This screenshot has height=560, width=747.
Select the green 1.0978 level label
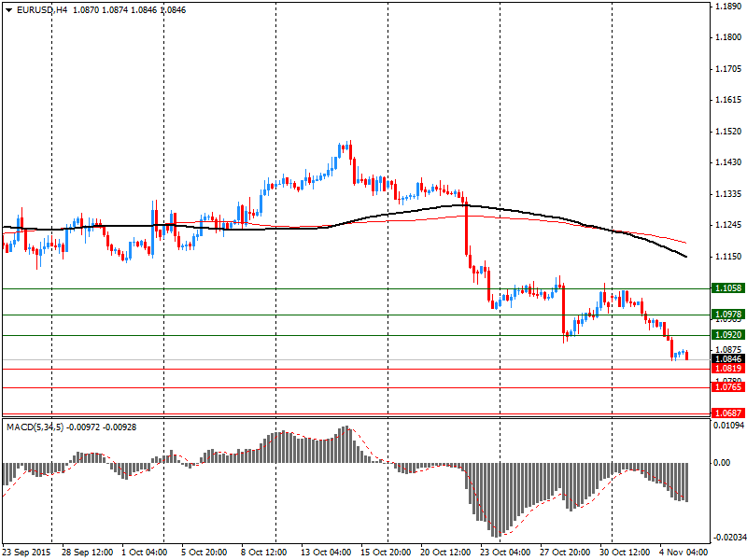coord(728,315)
